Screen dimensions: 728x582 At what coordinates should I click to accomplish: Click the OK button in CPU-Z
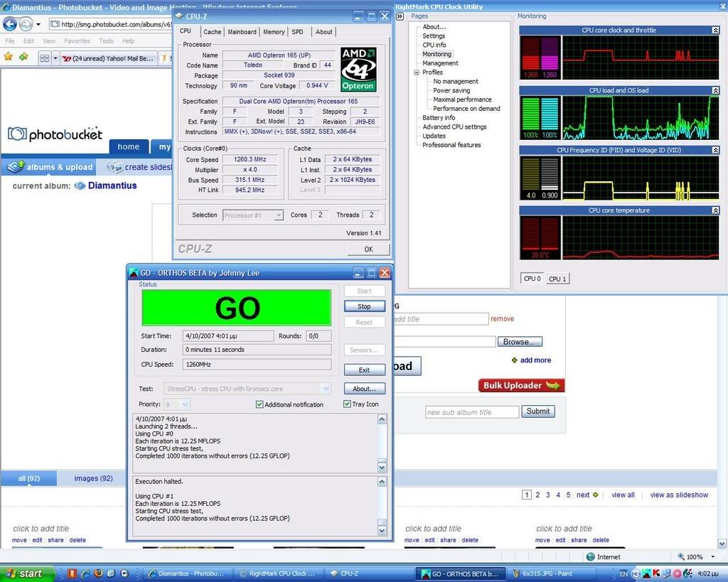coord(369,249)
